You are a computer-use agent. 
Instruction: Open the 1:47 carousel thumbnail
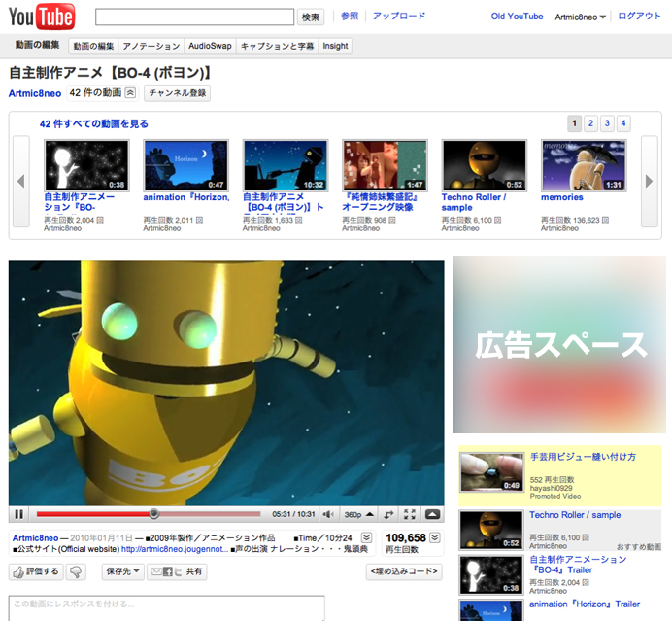pyautogui.click(x=385, y=165)
